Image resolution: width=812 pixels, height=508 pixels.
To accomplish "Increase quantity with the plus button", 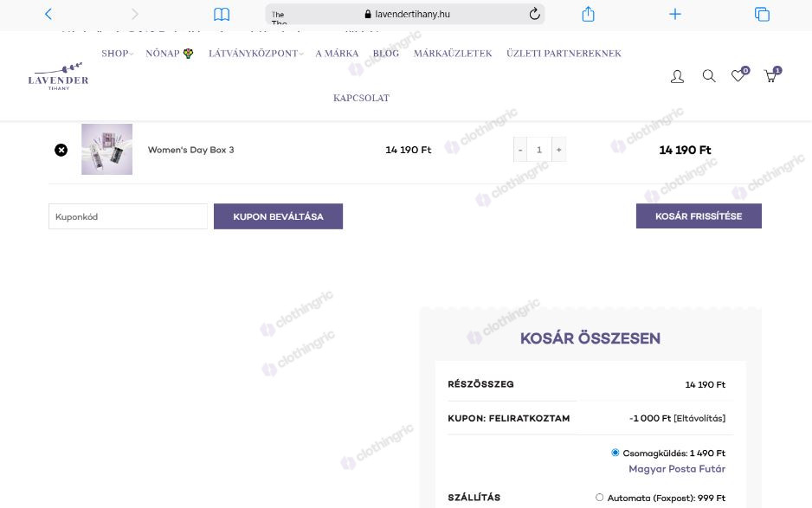I will pyautogui.click(x=558, y=150).
